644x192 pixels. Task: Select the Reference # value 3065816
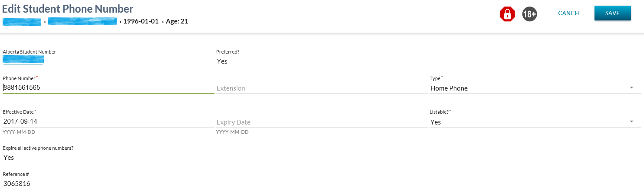17,184
